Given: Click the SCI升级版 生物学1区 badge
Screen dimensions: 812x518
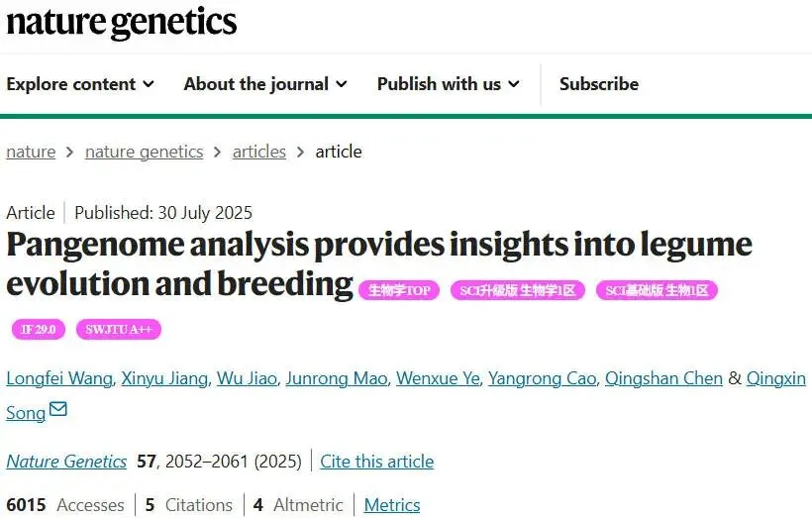Looking at the screenshot, I should [518, 290].
